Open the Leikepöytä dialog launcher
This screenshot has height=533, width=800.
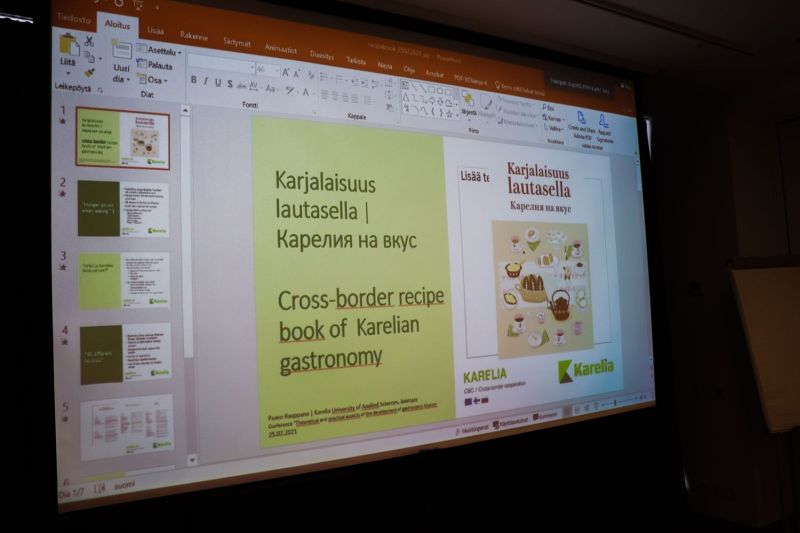tap(101, 90)
